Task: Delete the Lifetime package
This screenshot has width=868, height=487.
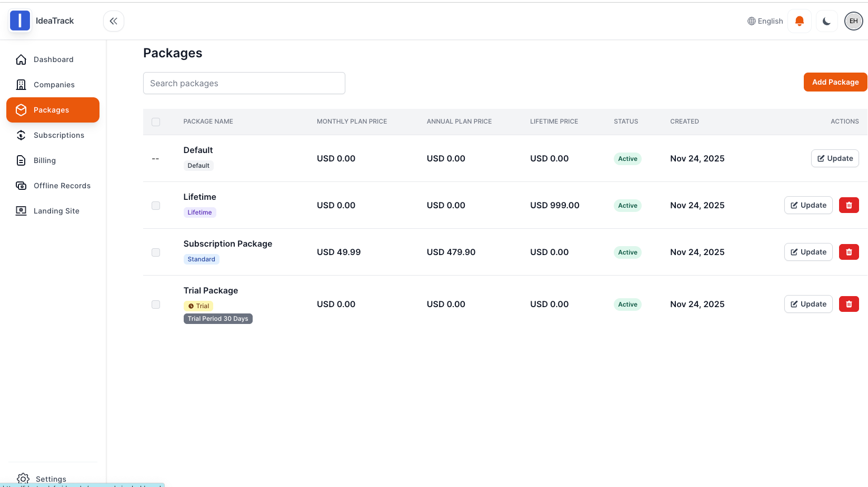Action: (849, 205)
